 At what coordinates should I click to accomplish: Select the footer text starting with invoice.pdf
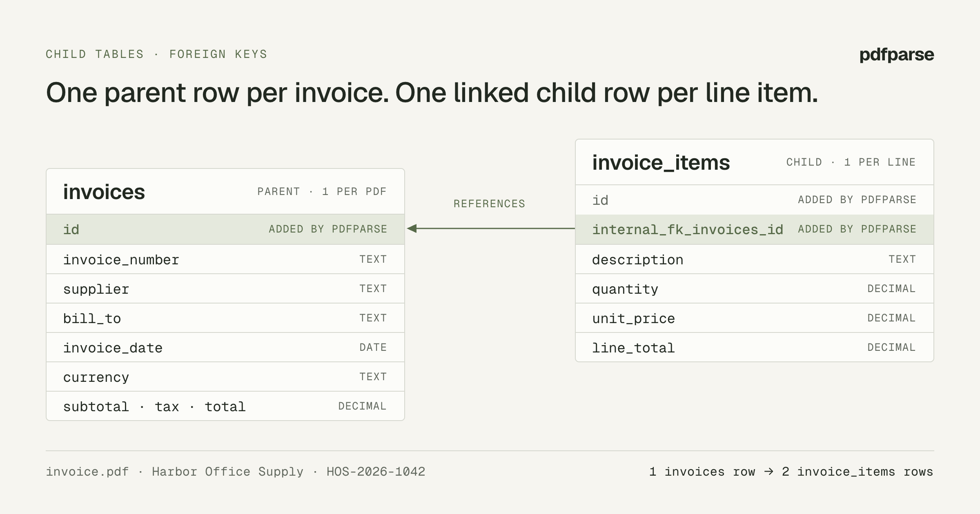point(236,472)
